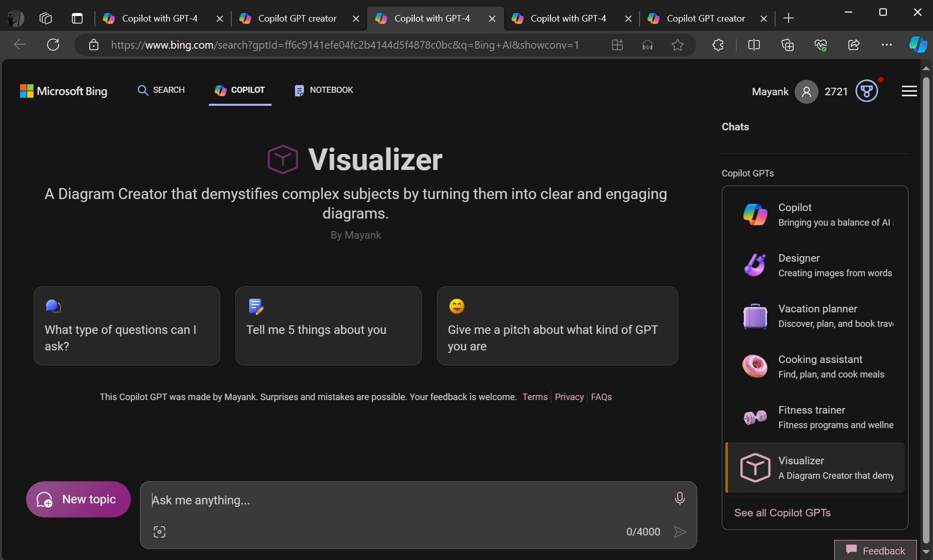The height and width of the screenshot is (560, 933).
Task: Click the 2721 rewards points
Action: (836, 92)
